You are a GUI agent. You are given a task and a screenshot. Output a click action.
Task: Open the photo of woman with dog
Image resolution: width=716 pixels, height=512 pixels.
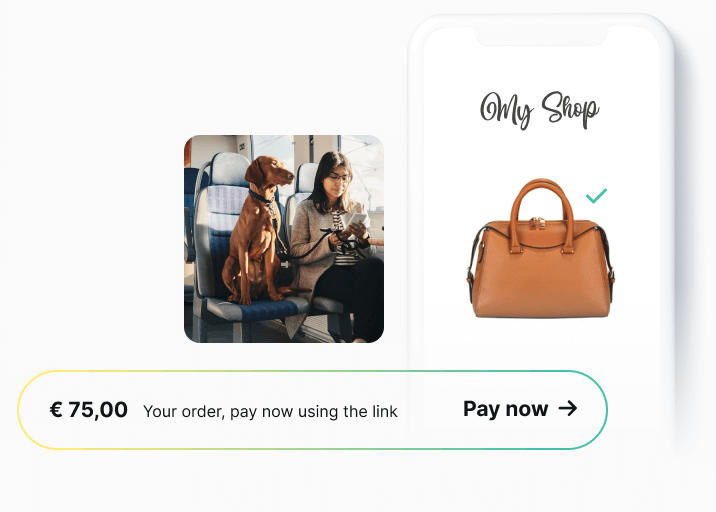tap(284, 239)
